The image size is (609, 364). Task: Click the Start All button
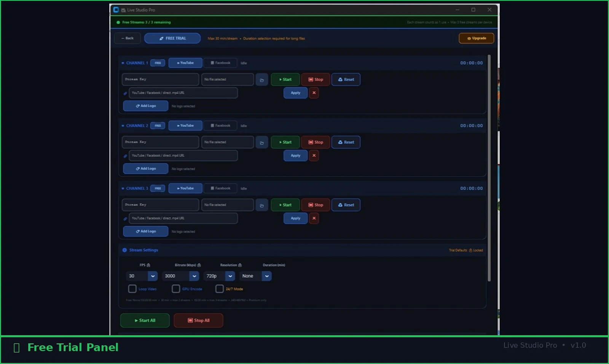pyautogui.click(x=145, y=320)
